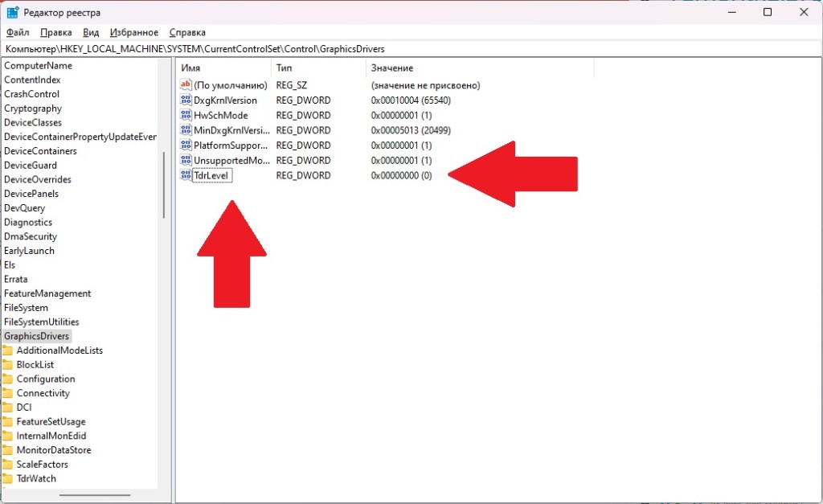The image size is (823, 504).
Task: Click the TdrWatch folder icon
Action: pos(7,478)
